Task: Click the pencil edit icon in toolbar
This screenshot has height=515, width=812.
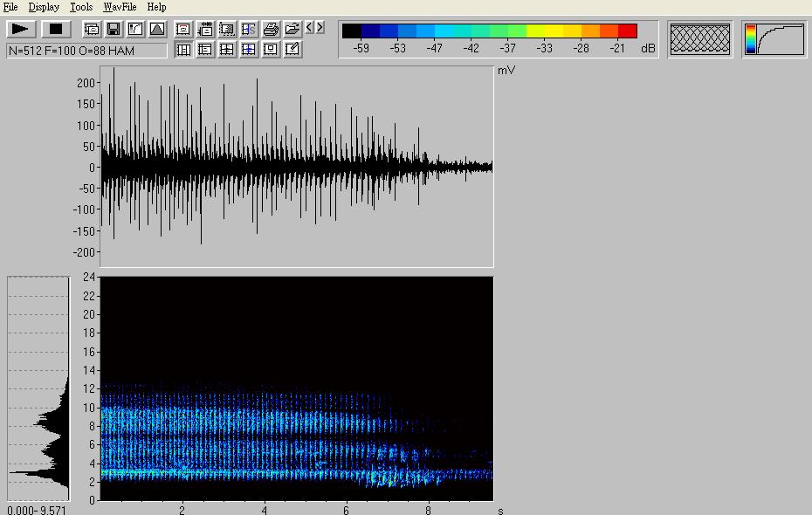Action: [x=292, y=50]
